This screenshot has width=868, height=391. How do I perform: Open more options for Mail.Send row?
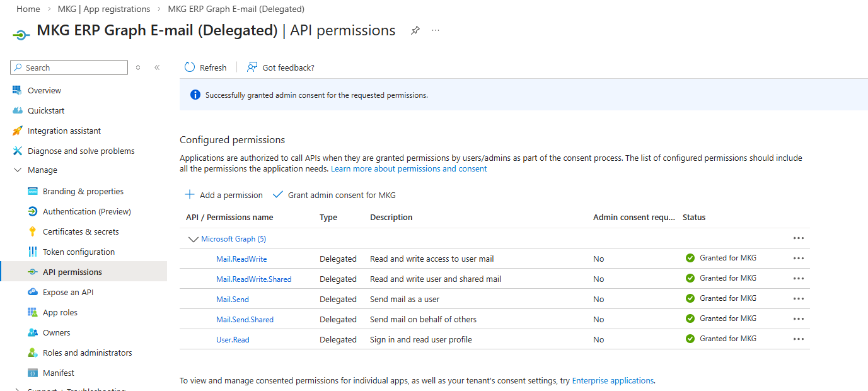(799, 299)
